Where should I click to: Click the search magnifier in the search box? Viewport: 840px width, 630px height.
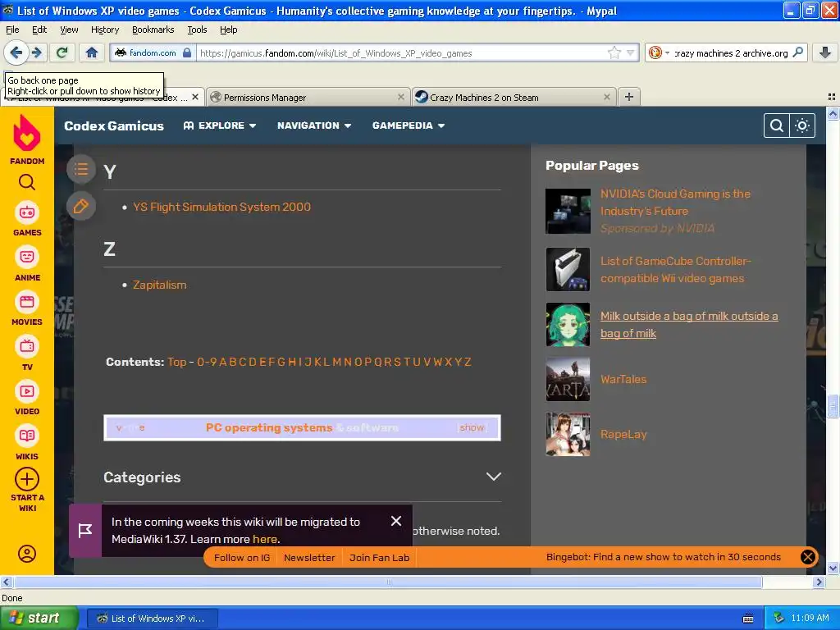[x=797, y=52]
